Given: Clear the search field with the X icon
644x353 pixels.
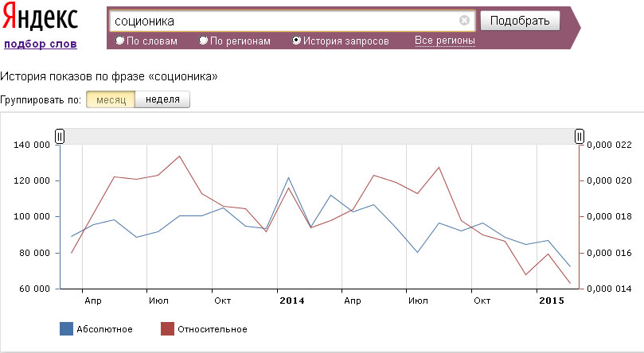Looking at the screenshot, I should (x=464, y=21).
